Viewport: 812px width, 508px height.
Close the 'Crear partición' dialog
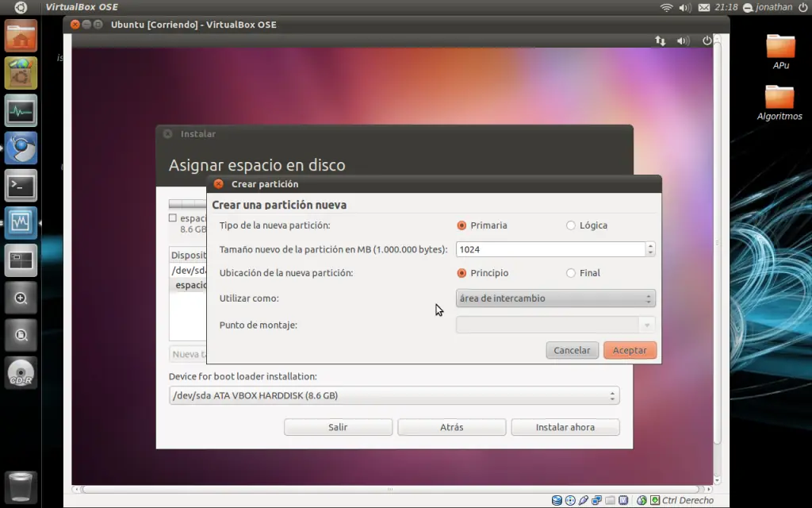[219, 184]
